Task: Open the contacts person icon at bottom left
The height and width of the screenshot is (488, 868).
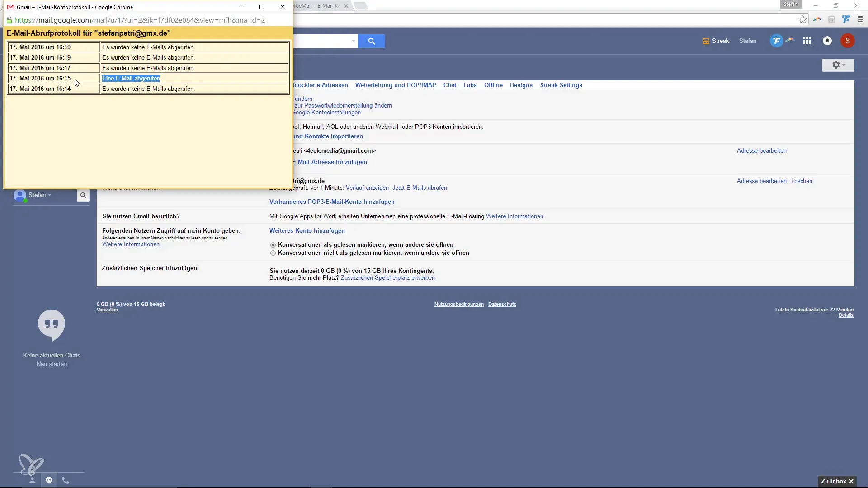Action: click(x=32, y=480)
